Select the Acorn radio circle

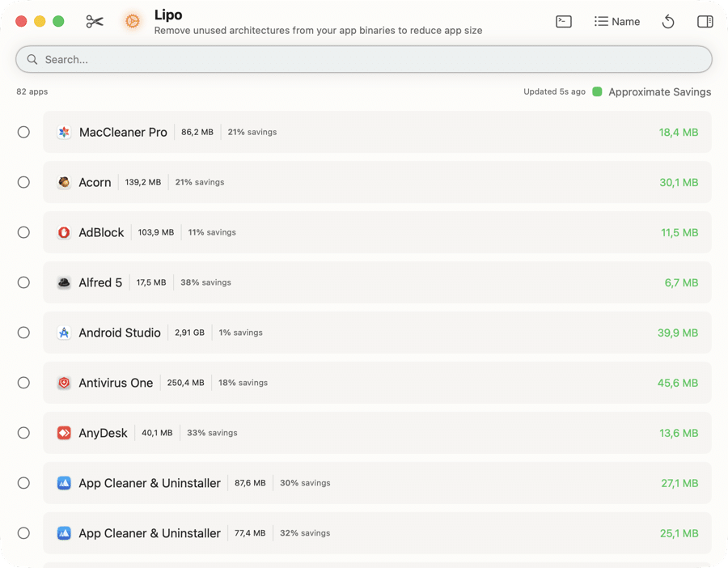tap(23, 182)
